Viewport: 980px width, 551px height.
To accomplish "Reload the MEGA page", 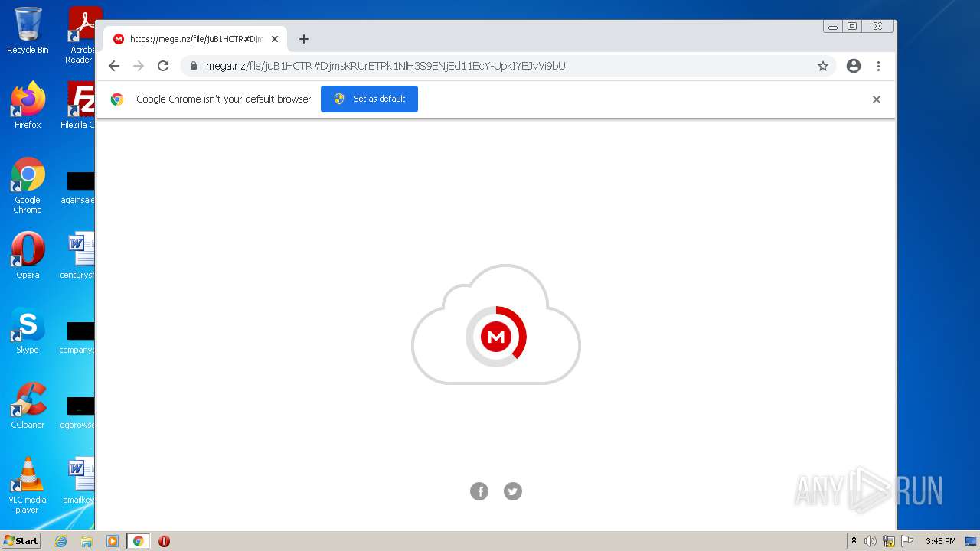I will (x=163, y=66).
